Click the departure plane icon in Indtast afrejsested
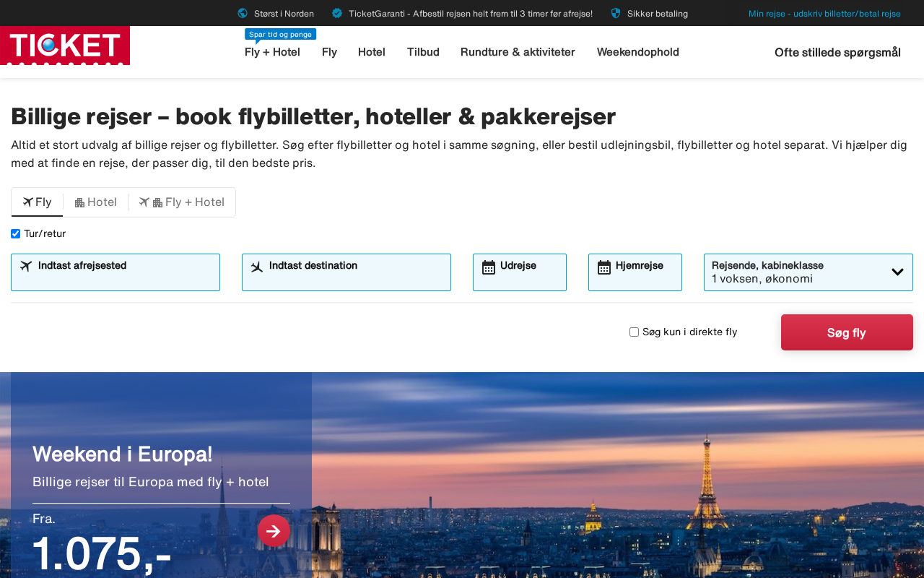Image resolution: width=924 pixels, height=578 pixels. 26,266
